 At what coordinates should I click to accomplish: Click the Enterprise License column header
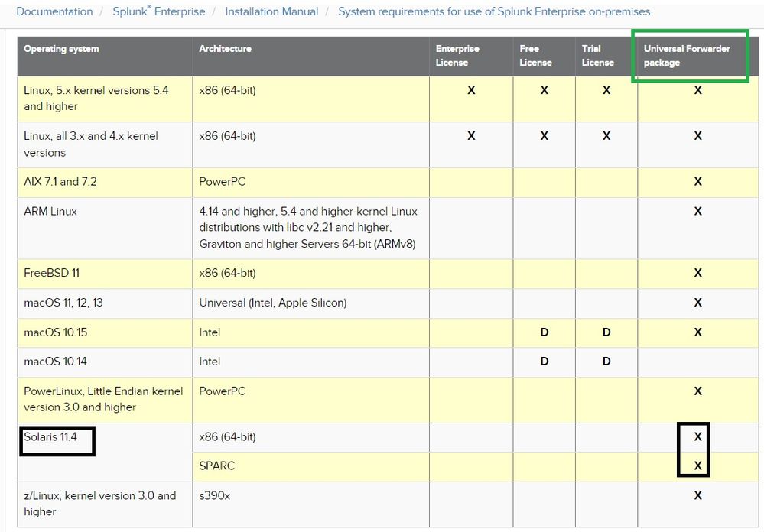[470, 56]
